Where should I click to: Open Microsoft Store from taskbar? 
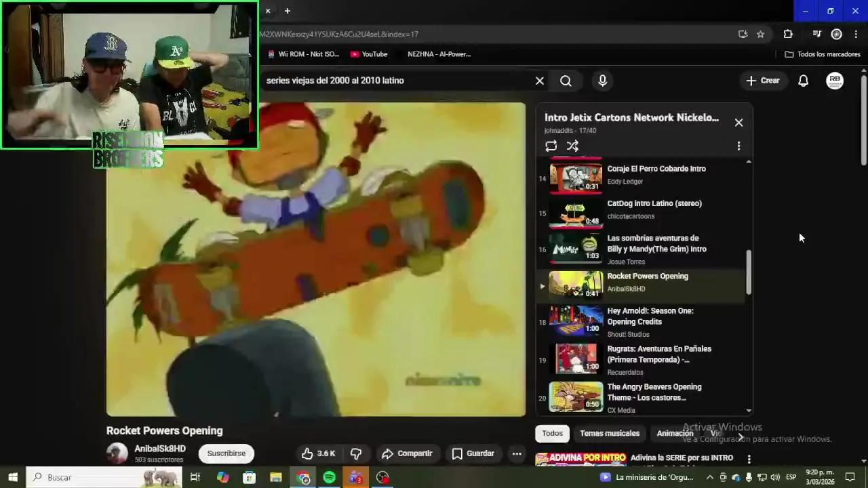pos(250,477)
